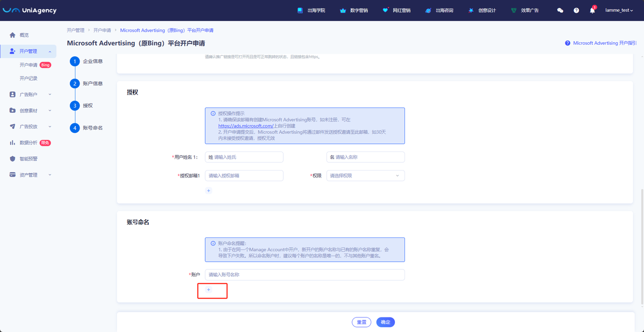The height and width of the screenshot is (332, 644).
Task: Click the 开户申请 breadcrumb
Action: [102, 31]
